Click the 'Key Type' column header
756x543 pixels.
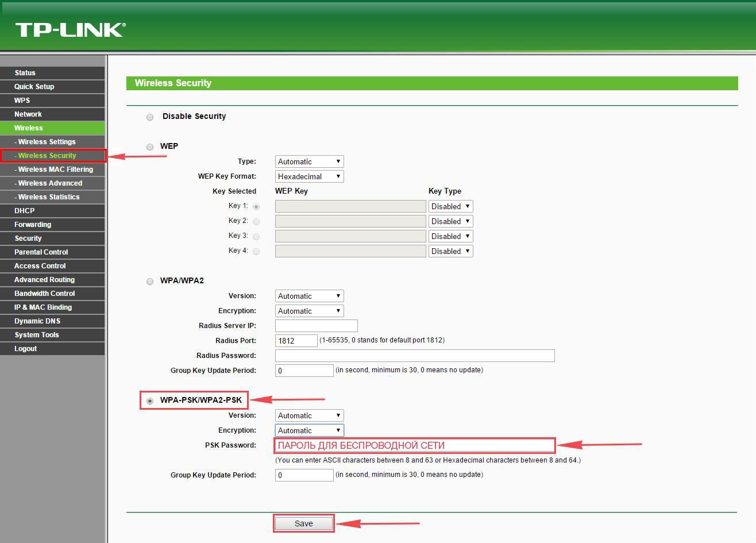click(445, 191)
